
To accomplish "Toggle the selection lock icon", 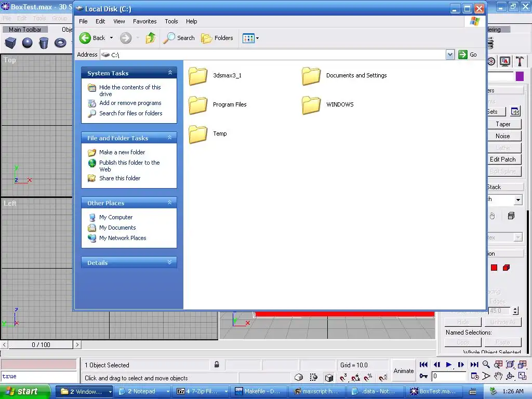I will (217, 365).
